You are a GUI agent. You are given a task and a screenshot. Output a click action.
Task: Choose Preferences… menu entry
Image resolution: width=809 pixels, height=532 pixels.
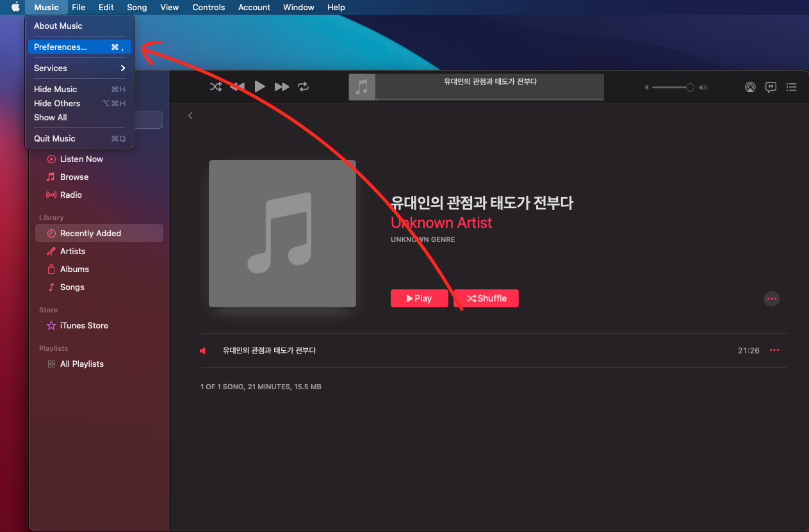click(x=79, y=47)
